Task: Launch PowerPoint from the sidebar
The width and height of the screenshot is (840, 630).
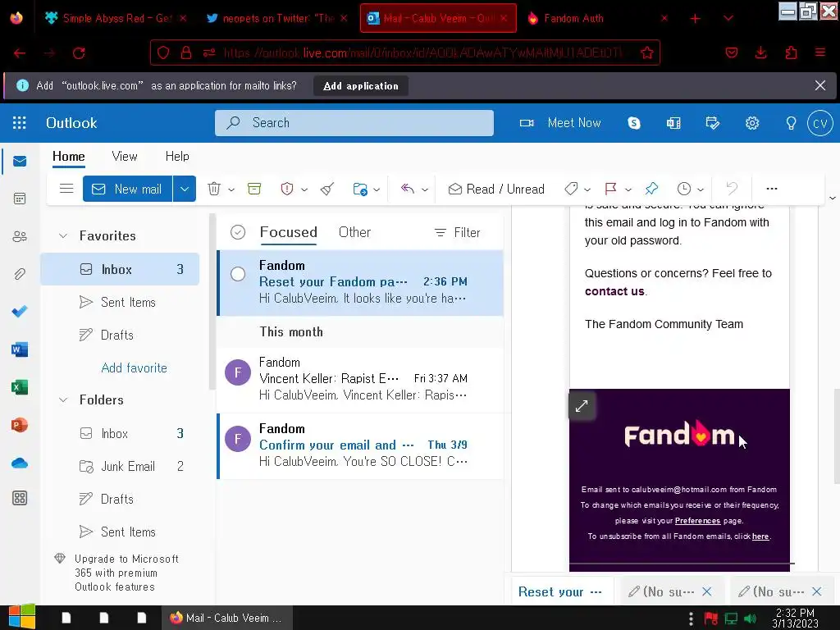Action: [20, 425]
